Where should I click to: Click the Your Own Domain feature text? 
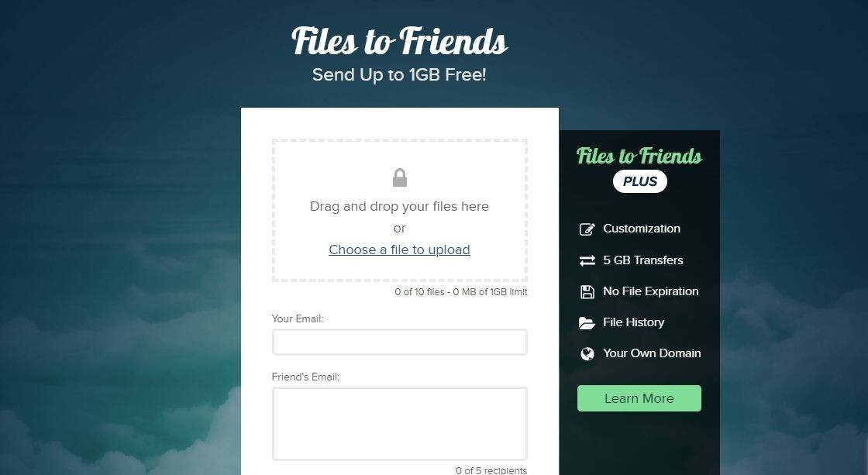coord(652,353)
